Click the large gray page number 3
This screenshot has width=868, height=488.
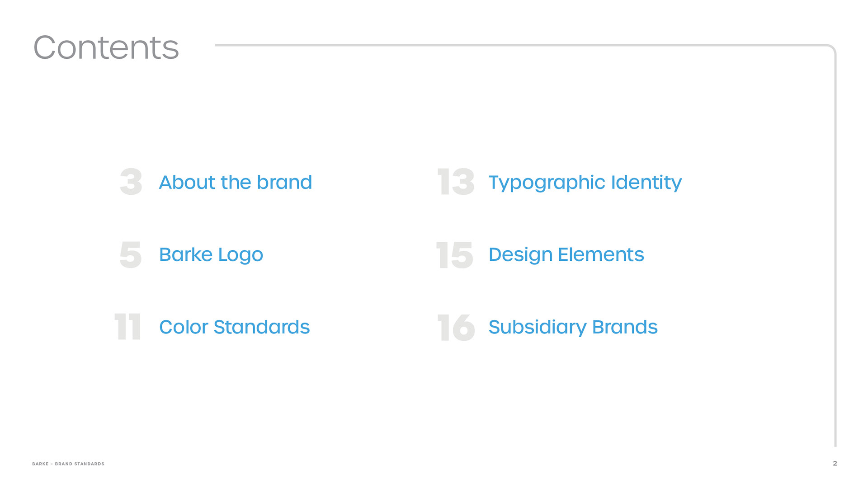point(131,182)
